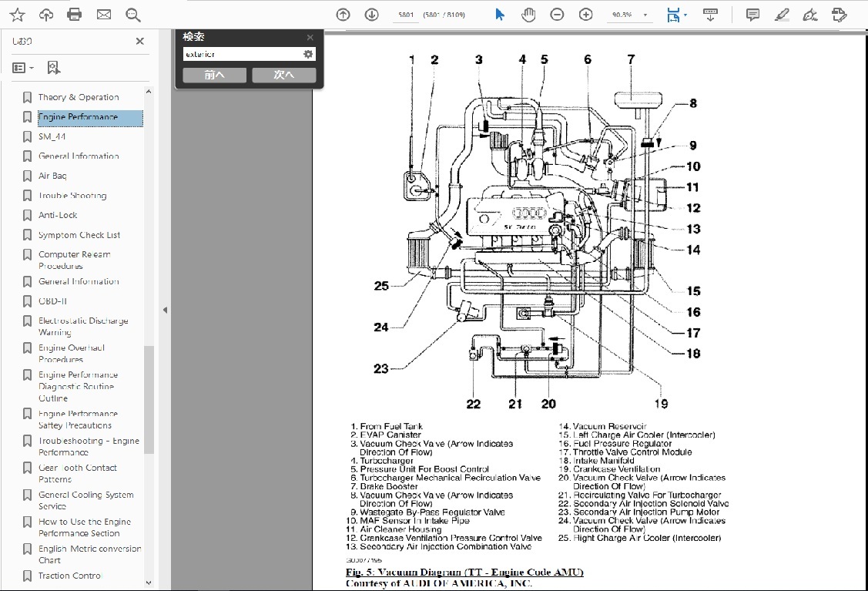The height and width of the screenshot is (591, 868).
Task: Print the document using printer icon
Action: [x=74, y=15]
